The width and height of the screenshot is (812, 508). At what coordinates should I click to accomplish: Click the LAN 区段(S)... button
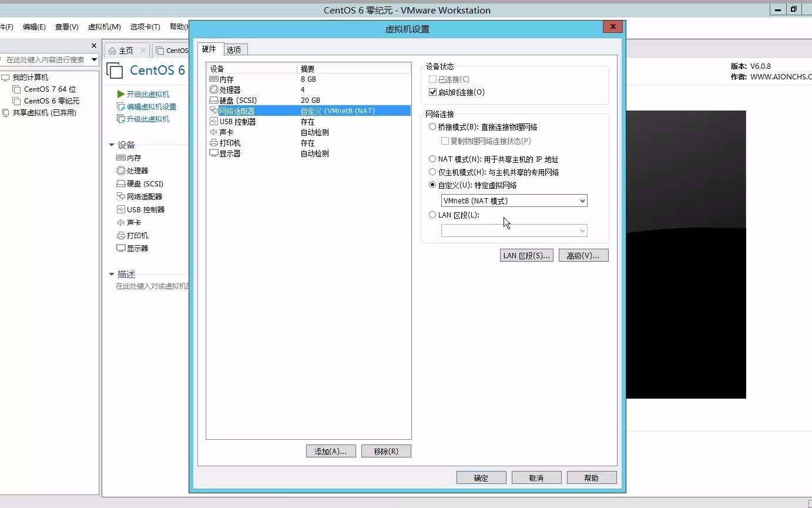(526, 256)
